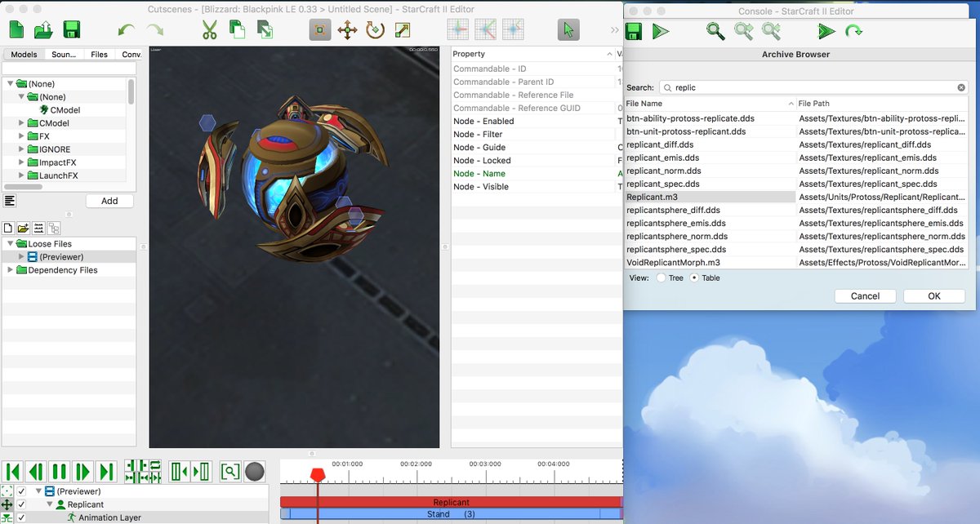Click the add folder icon above Loose Files
Screen dimensions: 980x524
[23, 228]
